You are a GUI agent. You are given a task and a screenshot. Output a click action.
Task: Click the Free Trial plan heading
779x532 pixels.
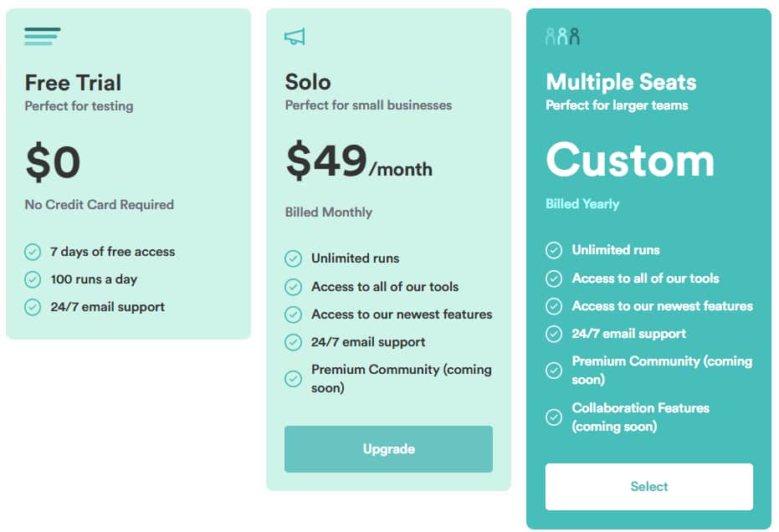click(73, 83)
